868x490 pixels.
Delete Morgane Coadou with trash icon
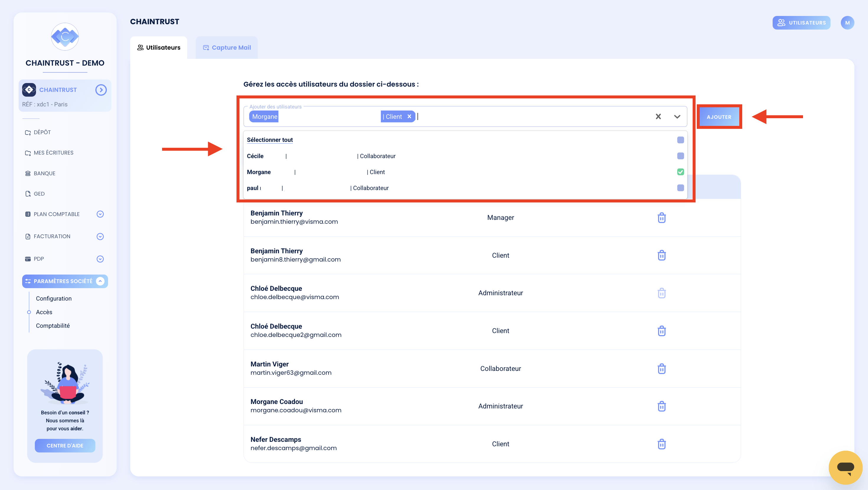(x=661, y=406)
